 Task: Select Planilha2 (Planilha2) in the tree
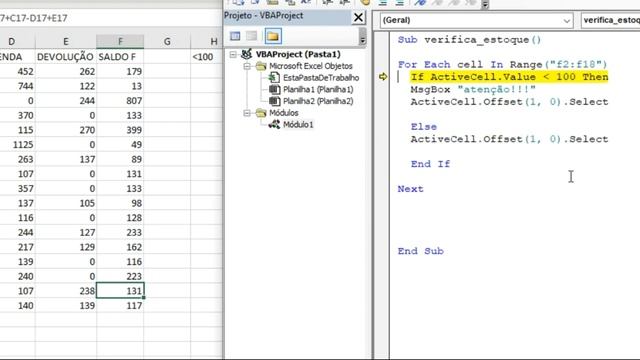318,101
